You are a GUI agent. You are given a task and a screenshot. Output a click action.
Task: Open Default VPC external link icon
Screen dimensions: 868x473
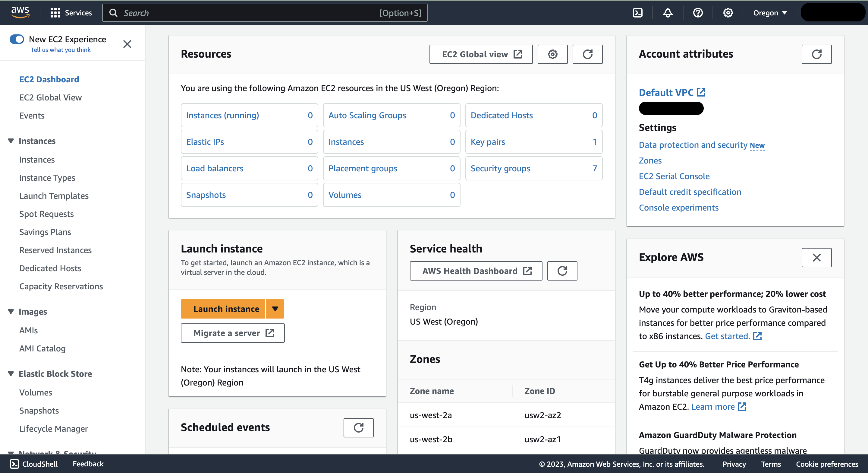click(701, 92)
